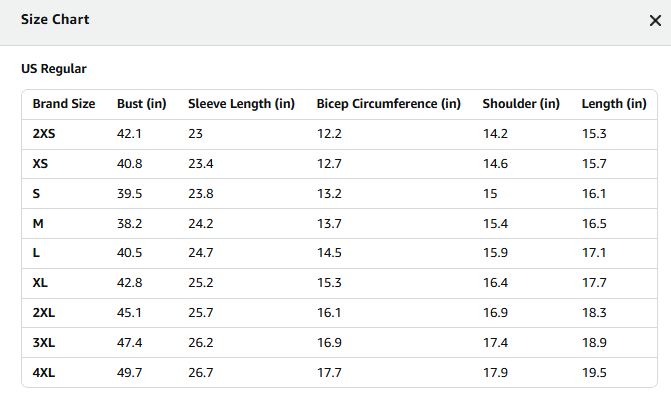Click the Bust (in) column header
This screenshot has width=671, height=415.
pyautogui.click(x=142, y=104)
